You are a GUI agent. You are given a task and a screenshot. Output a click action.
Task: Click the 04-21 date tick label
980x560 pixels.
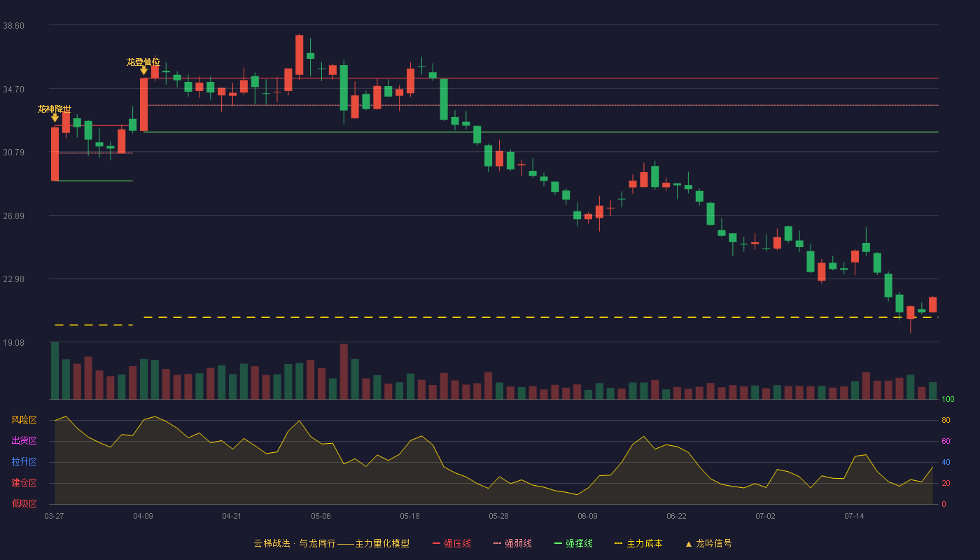pyautogui.click(x=232, y=516)
